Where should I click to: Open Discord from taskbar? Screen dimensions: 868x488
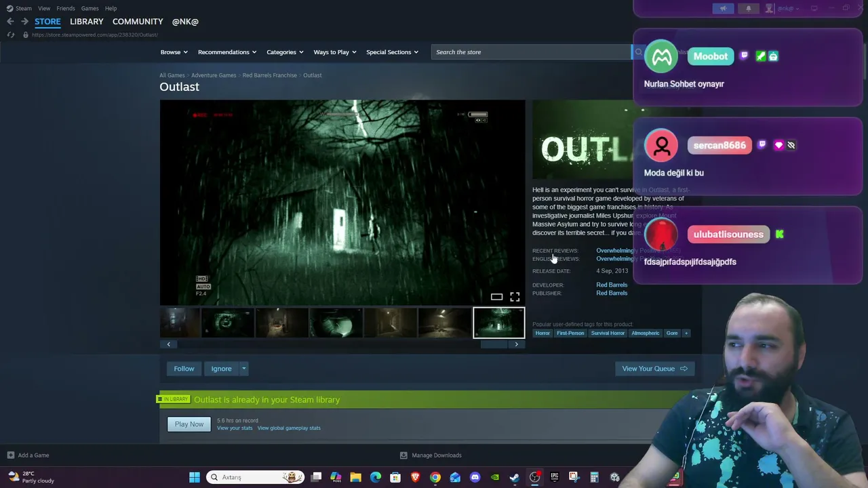475,477
